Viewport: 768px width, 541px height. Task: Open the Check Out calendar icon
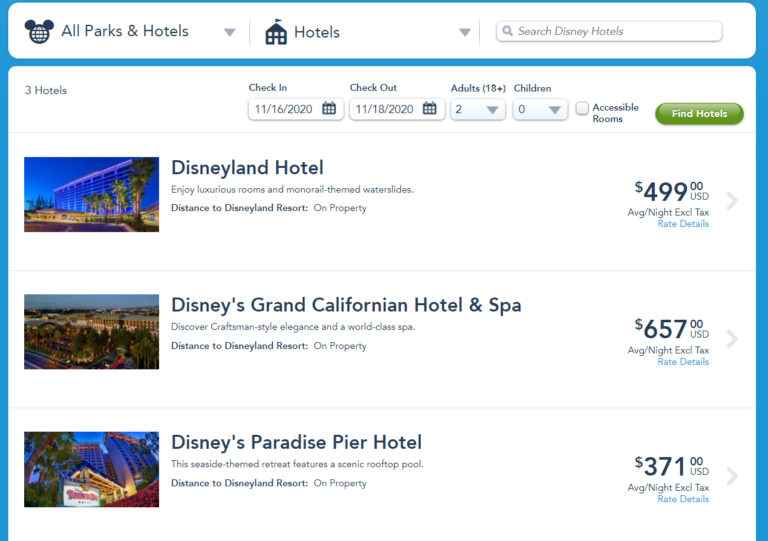(x=430, y=109)
